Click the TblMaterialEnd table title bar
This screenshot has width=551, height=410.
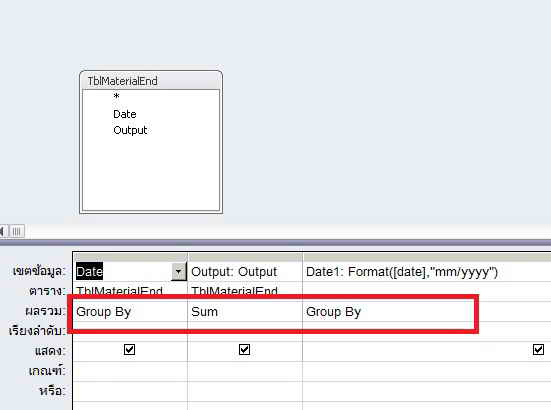[151, 81]
